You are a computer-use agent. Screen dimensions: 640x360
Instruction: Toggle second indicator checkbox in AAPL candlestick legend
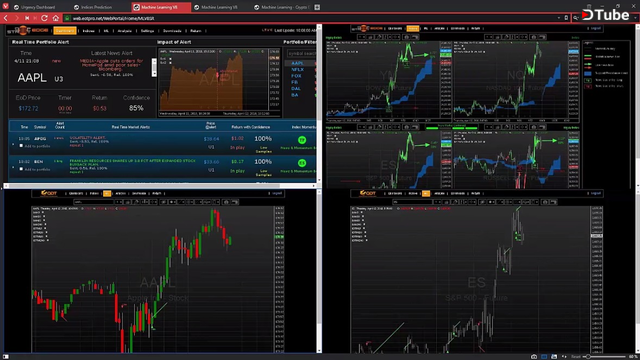44,217
